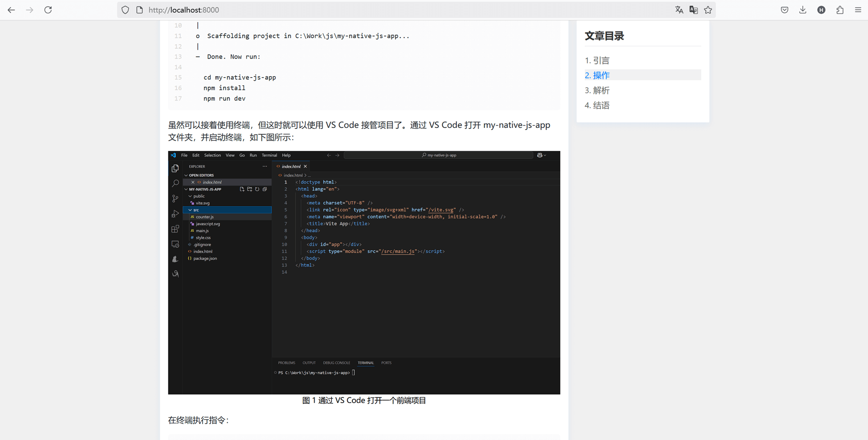Screen dimensions: 868x440
Task: Bookmark this page with the star icon
Action: click(x=708, y=10)
